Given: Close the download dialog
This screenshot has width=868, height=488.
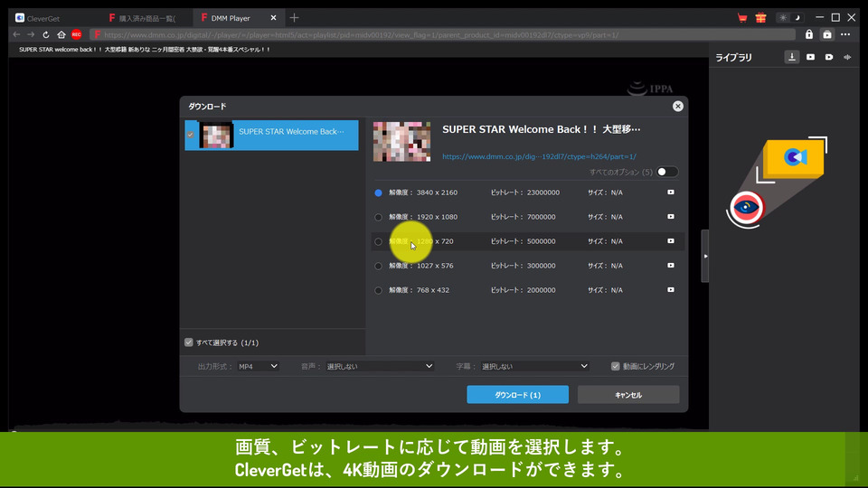Looking at the screenshot, I should click(677, 107).
